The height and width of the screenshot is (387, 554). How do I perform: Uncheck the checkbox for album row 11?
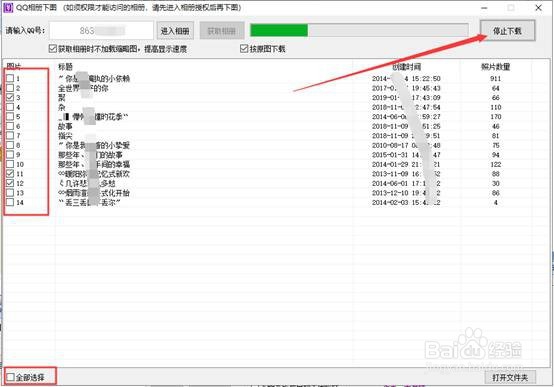(10, 174)
